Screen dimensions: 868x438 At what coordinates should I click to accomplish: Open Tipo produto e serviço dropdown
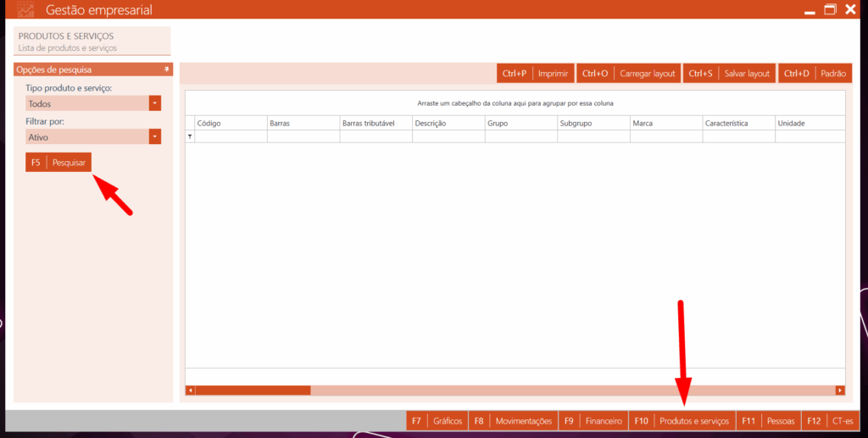point(154,103)
